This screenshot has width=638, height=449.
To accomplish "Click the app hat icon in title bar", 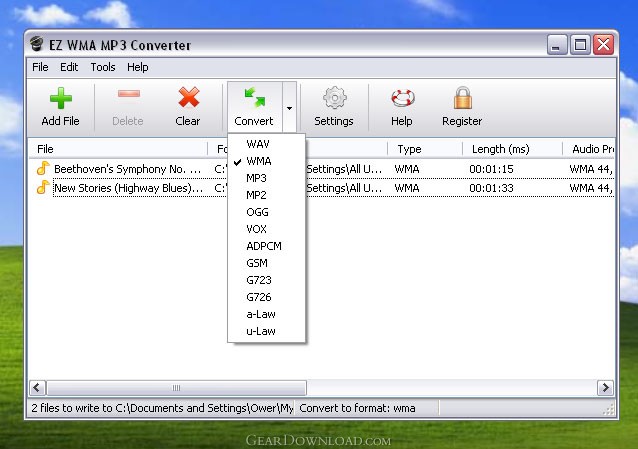I will tap(37, 44).
